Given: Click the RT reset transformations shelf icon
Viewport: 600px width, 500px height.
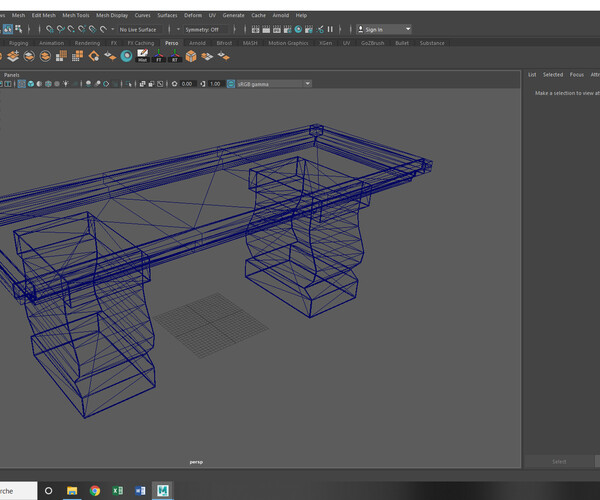Looking at the screenshot, I should click(175, 57).
